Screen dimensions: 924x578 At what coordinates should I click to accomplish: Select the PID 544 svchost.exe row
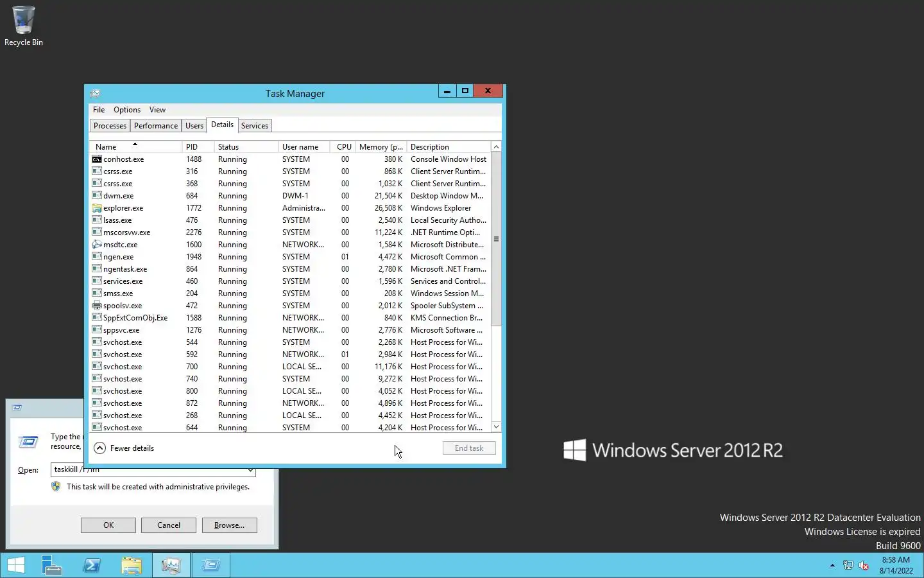click(x=290, y=342)
